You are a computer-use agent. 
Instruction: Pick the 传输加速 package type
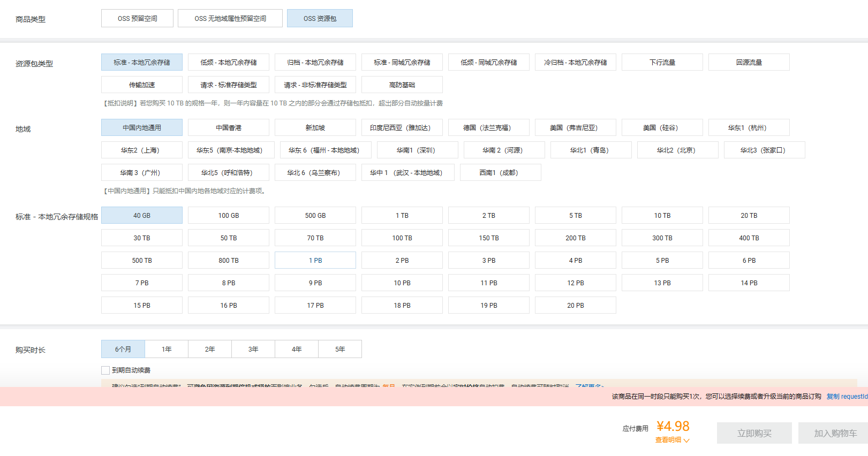point(142,85)
